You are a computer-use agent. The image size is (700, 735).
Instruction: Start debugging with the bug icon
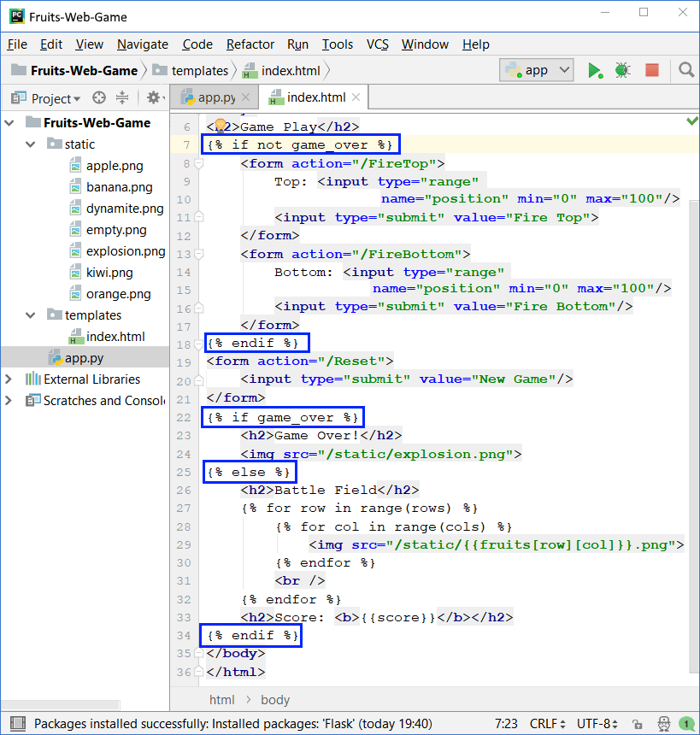623,70
